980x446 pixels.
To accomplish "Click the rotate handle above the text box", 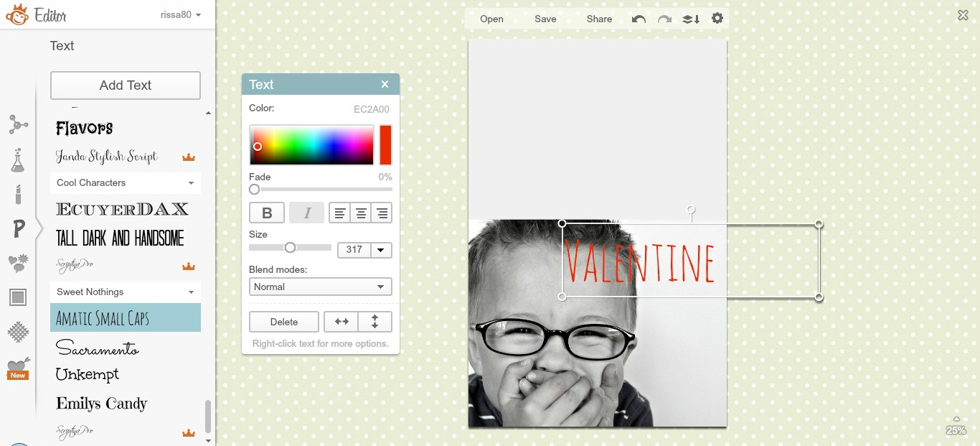I will pyautogui.click(x=691, y=210).
